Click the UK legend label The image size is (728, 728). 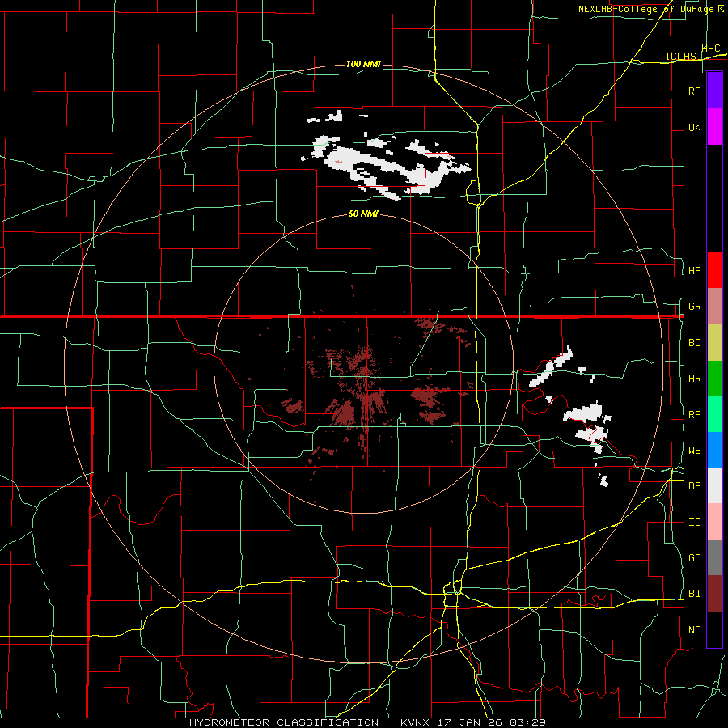pyautogui.click(x=694, y=127)
